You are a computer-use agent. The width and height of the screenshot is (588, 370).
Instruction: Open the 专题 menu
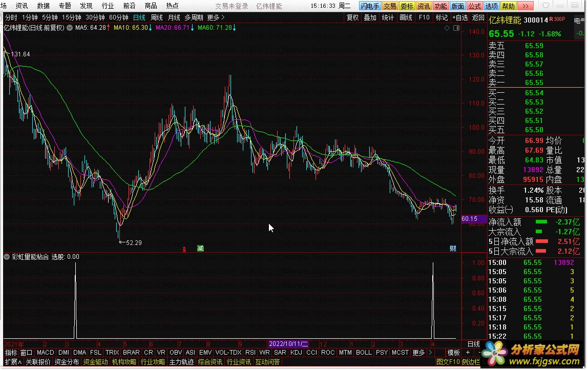tap(65, 6)
